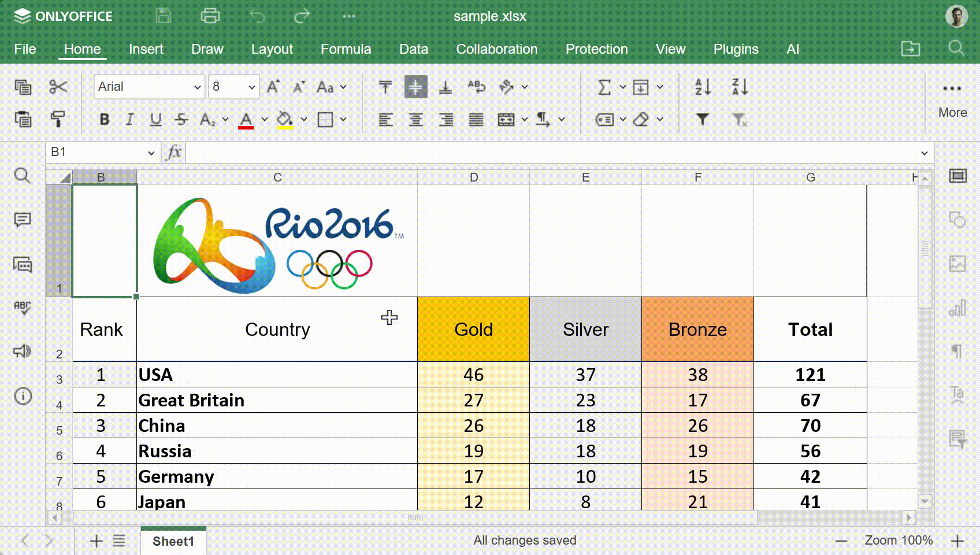
Task: Redo the last action
Action: coord(302,16)
